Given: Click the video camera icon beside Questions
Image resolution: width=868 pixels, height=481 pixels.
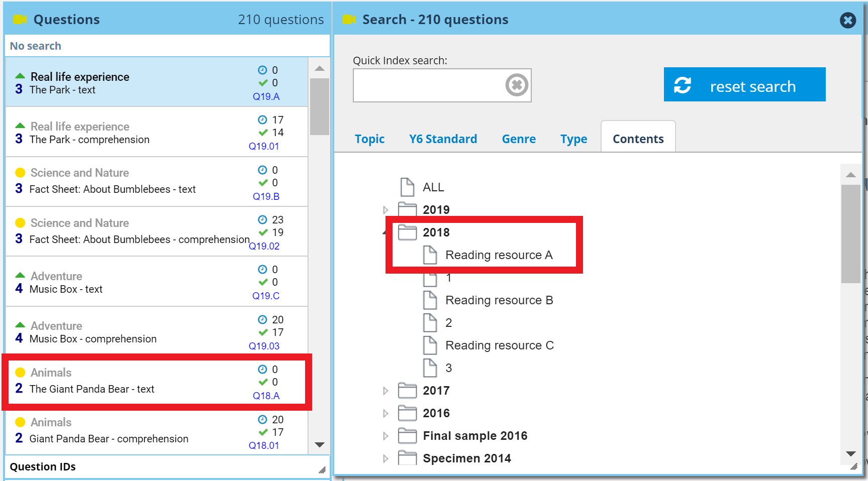Looking at the screenshot, I should pyautogui.click(x=20, y=20).
